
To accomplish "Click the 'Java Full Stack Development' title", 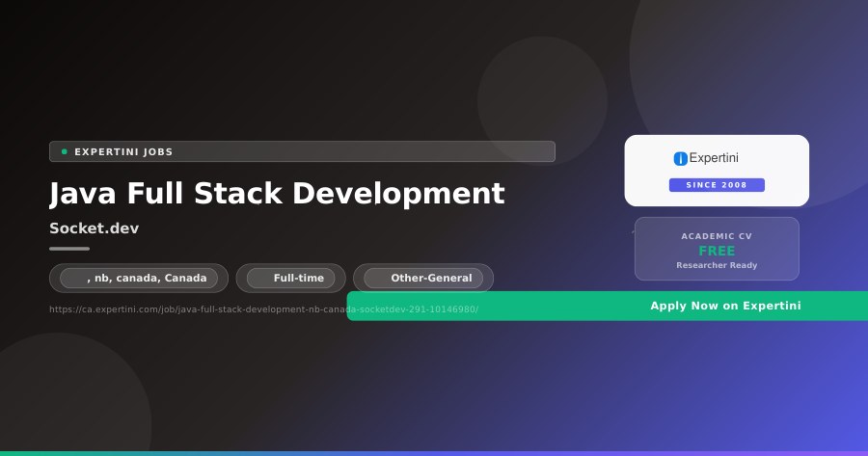I will coord(277,194).
